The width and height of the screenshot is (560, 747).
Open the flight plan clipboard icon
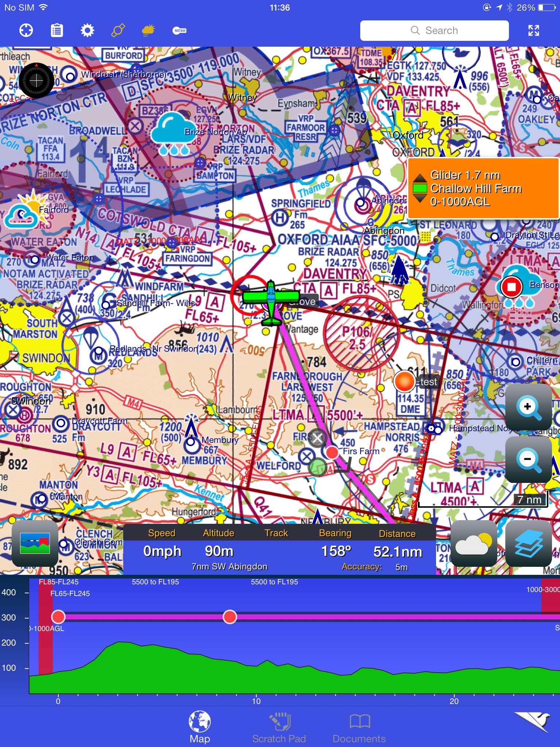[x=57, y=30]
